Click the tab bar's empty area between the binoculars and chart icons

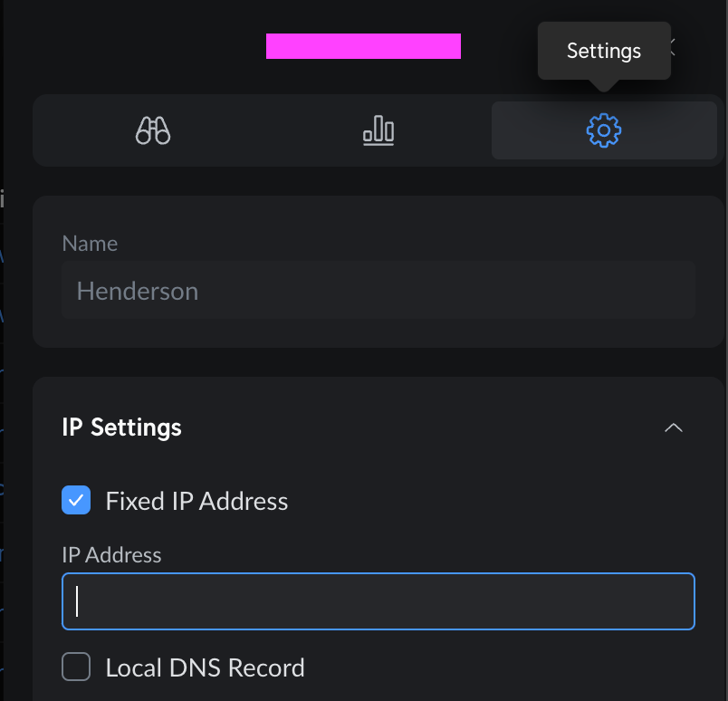[266, 131]
